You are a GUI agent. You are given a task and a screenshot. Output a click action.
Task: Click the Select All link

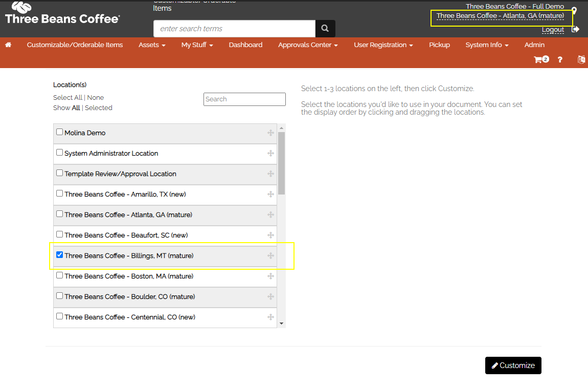pyautogui.click(x=67, y=98)
